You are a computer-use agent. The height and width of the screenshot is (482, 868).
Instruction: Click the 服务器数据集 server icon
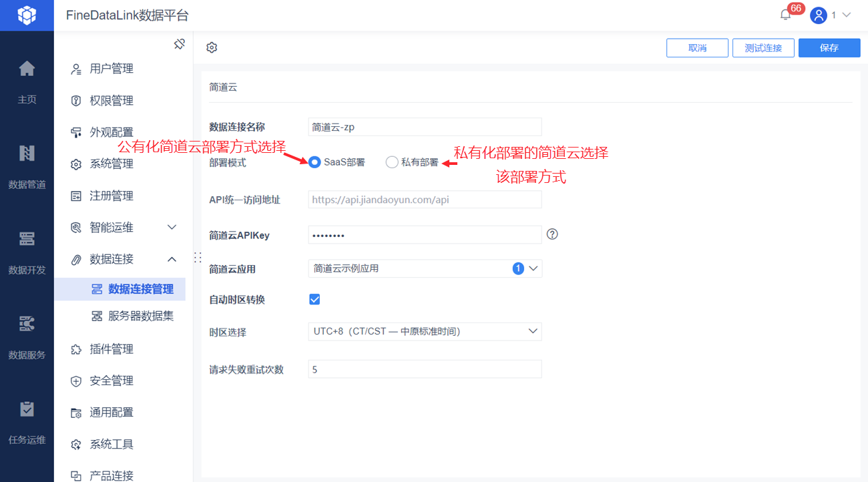click(x=97, y=316)
